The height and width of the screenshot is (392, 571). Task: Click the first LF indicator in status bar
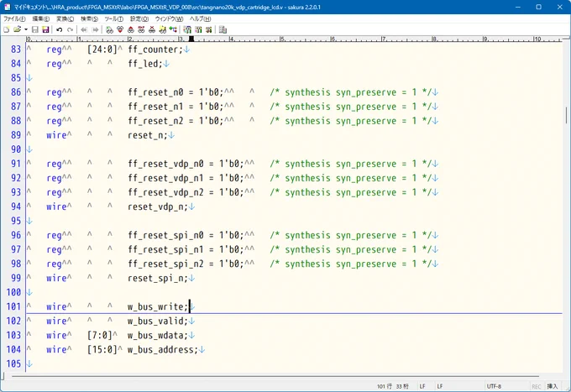pyautogui.click(x=422, y=386)
